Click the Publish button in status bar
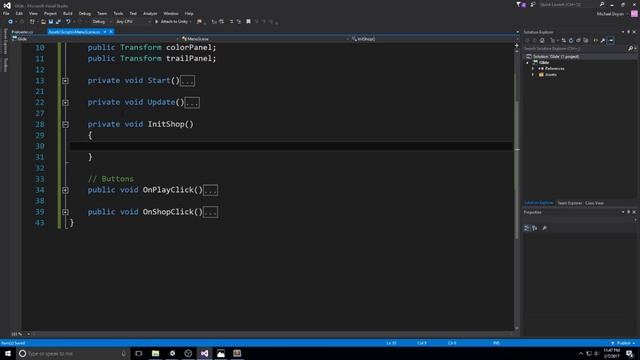Image resolution: width=640 pixels, height=360 pixels. coord(623,343)
